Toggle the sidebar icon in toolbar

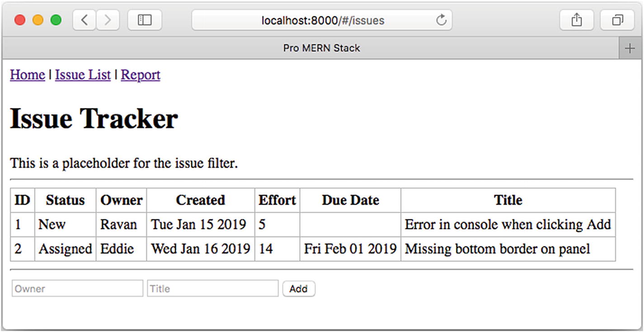pyautogui.click(x=145, y=20)
